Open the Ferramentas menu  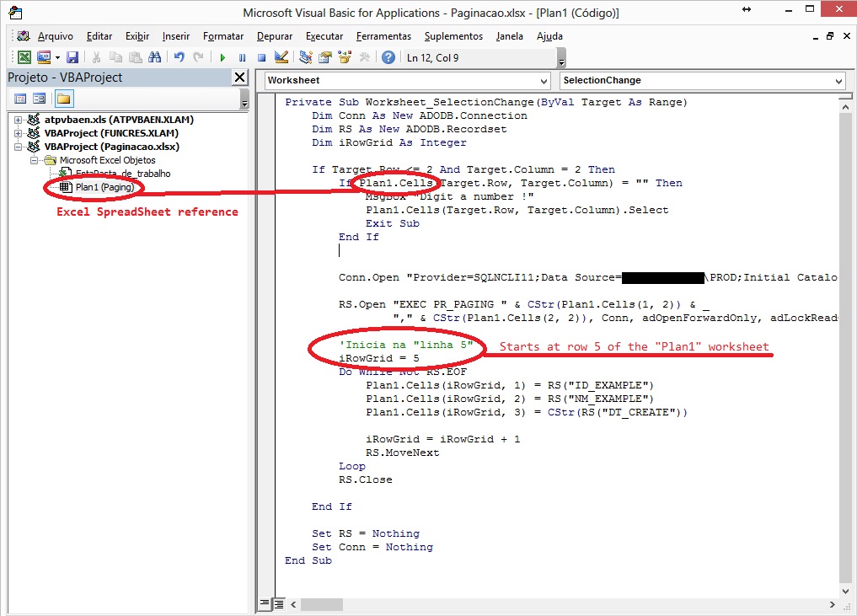click(383, 36)
